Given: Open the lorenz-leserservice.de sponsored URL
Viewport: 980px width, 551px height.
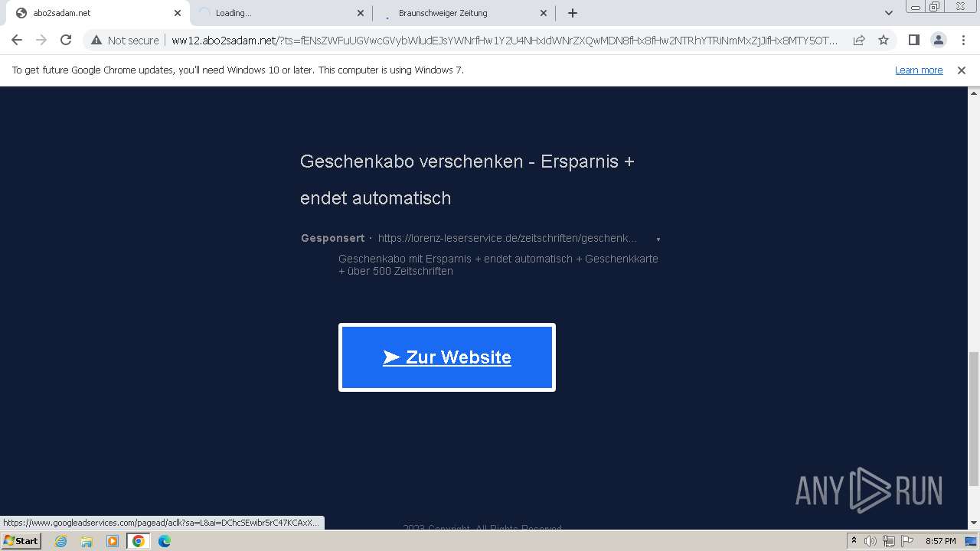Looking at the screenshot, I should pos(508,238).
